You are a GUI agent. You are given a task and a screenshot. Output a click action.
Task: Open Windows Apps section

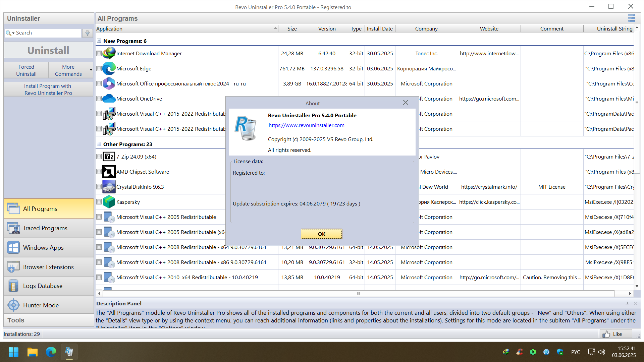point(49,248)
